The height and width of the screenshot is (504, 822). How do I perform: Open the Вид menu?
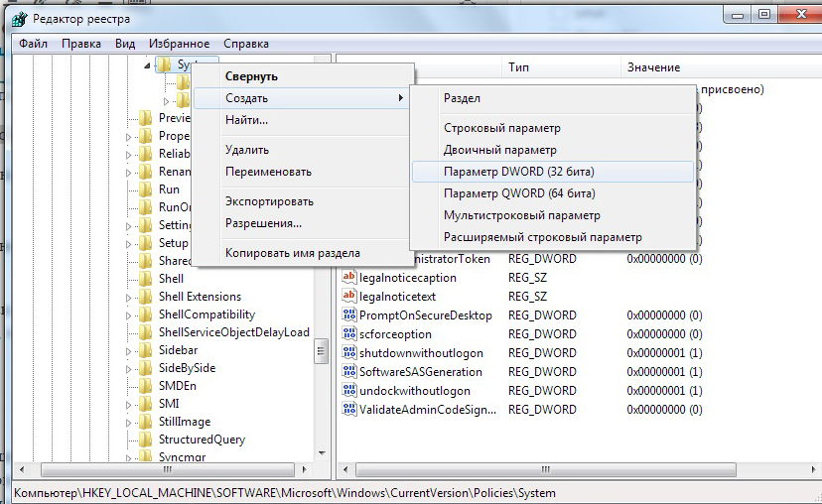[125, 44]
